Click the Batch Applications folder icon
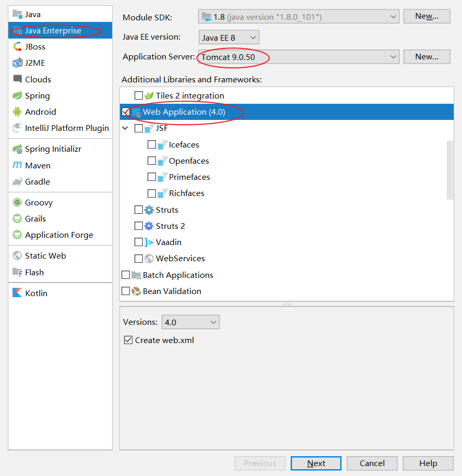This screenshot has width=462, height=476. tap(136, 275)
